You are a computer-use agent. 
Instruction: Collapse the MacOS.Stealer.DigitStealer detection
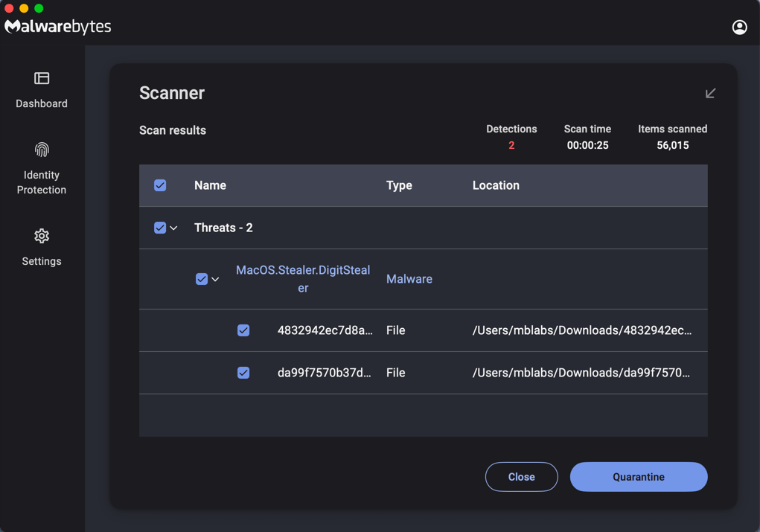[215, 278]
